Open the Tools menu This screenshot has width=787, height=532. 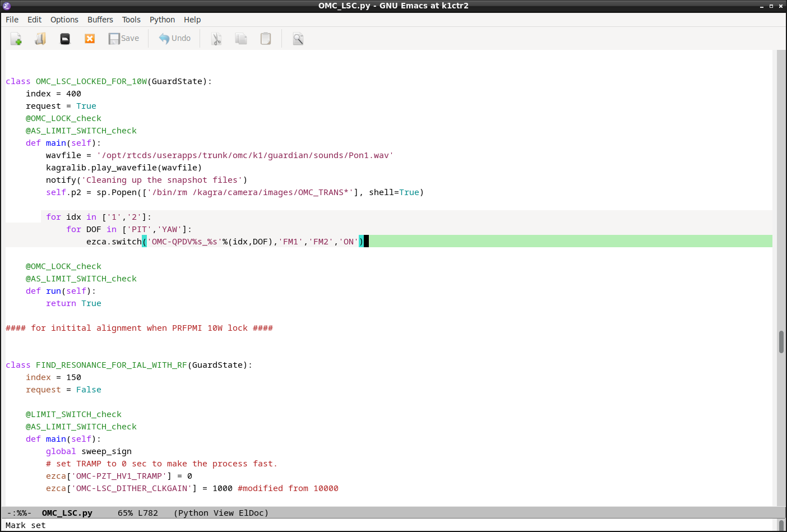point(131,20)
